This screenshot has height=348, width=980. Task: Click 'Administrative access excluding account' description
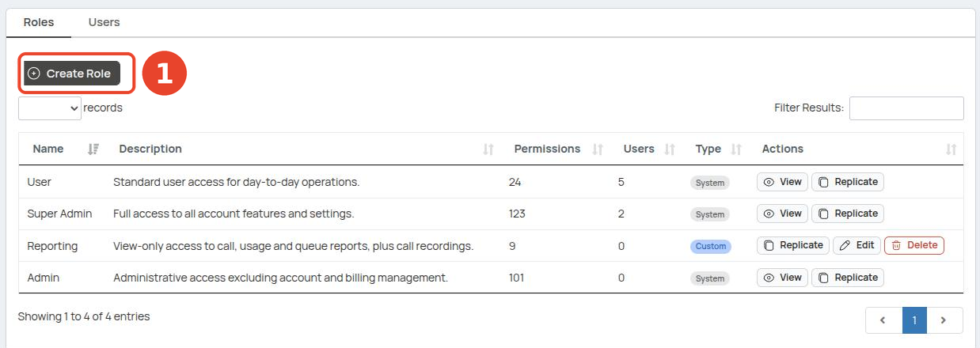(x=281, y=278)
